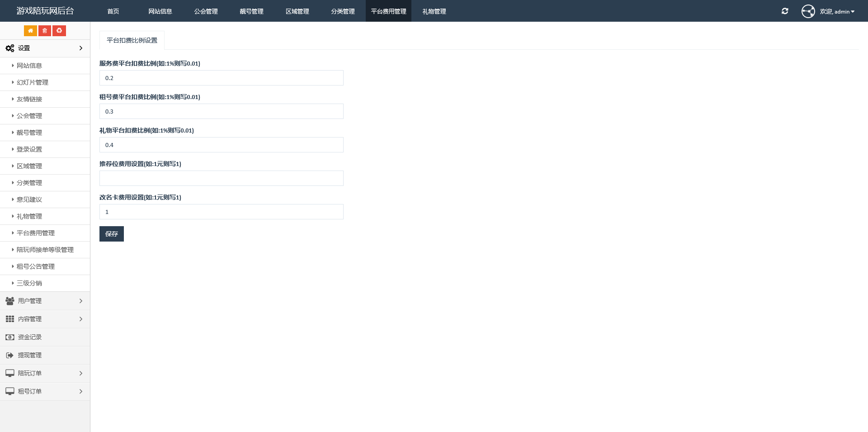The width and height of the screenshot is (868, 432).
Task: Open 网站信息 in the sidebar
Action: pos(45,66)
